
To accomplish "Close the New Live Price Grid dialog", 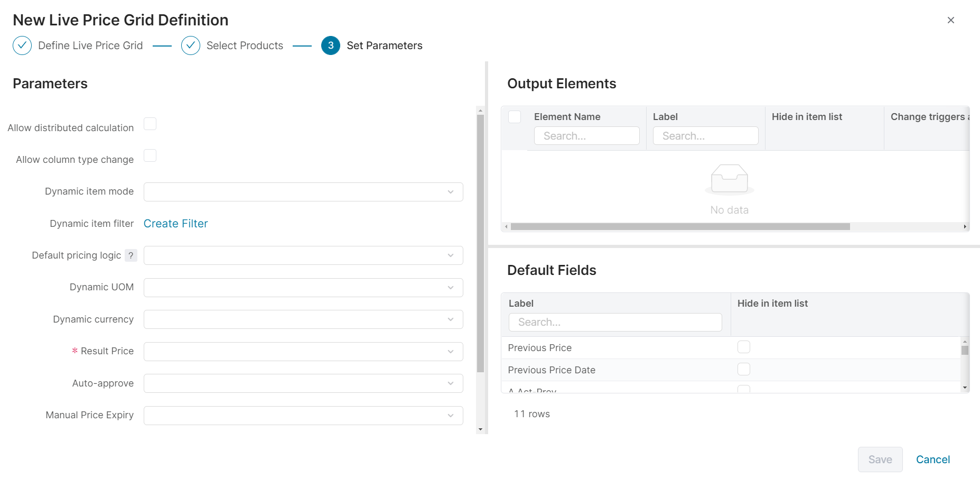I will pyautogui.click(x=950, y=20).
